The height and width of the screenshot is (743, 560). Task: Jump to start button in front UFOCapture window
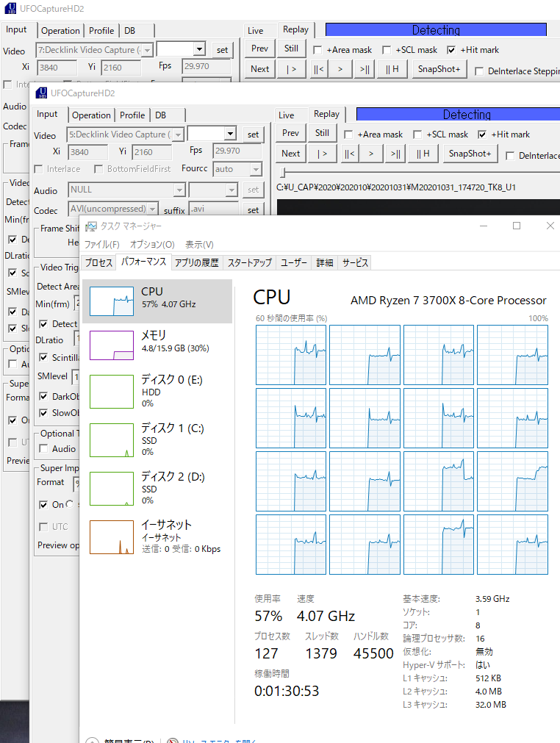coord(350,154)
